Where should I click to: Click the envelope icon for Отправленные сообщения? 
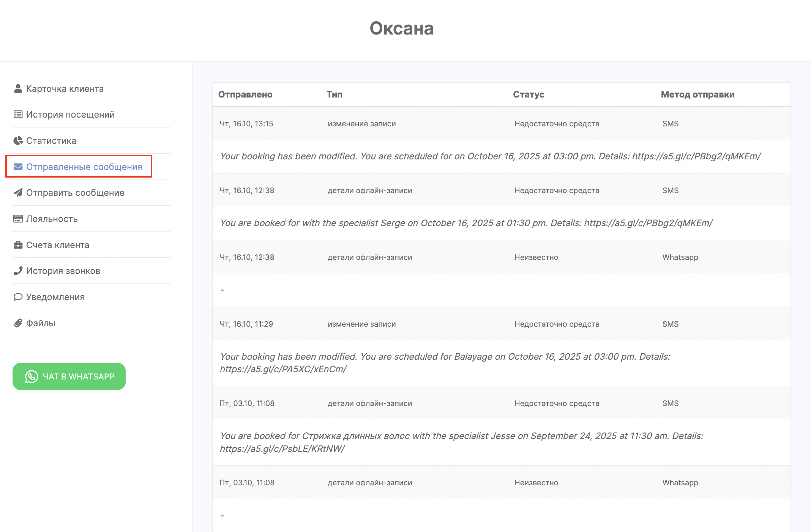(x=18, y=167)
